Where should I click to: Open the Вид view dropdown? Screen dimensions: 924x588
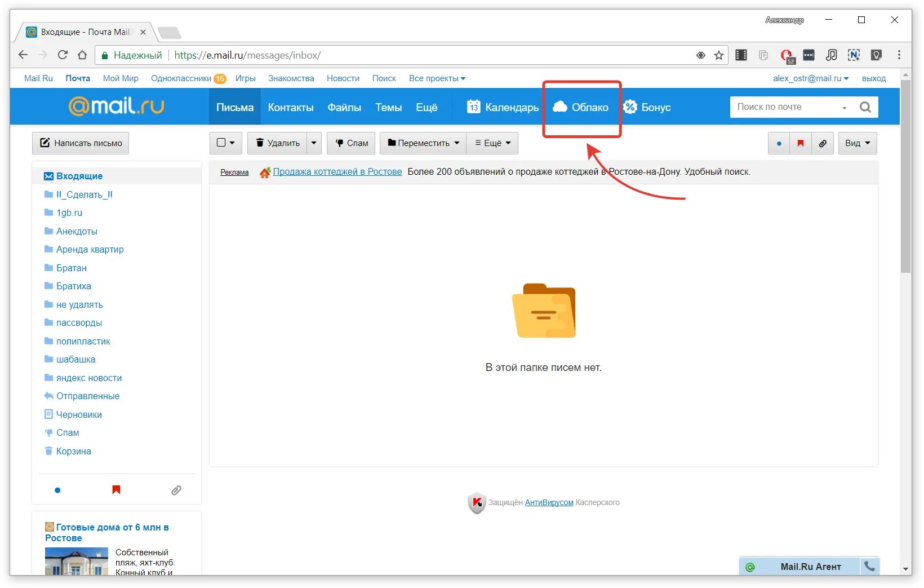tap(858, 143)
